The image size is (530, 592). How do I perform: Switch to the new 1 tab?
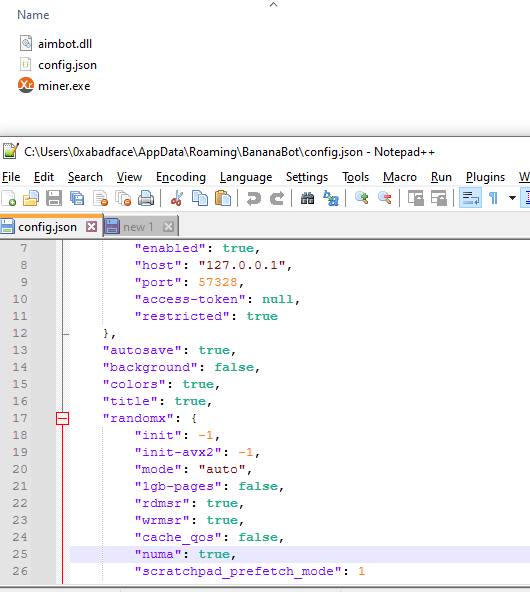coord(139,227)
